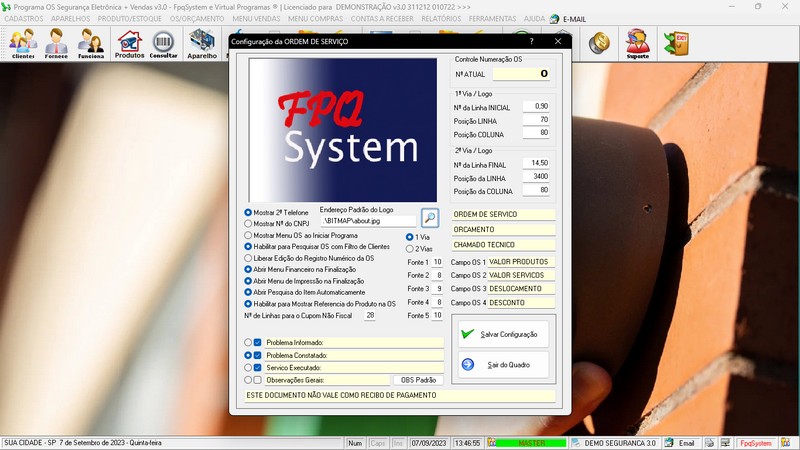
Task: Open the Clientes toolbar icon
Action: tap(23, 43)
